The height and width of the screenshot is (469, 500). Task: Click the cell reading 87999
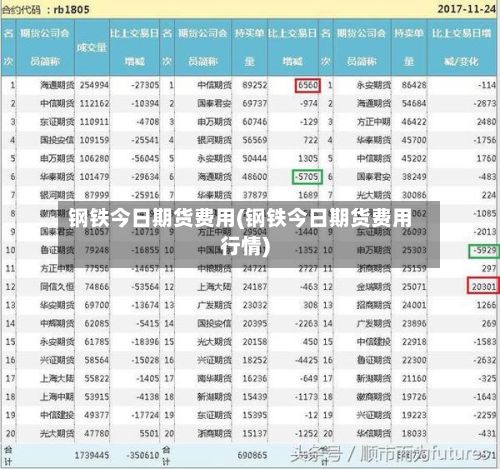[x=97, y=195]
